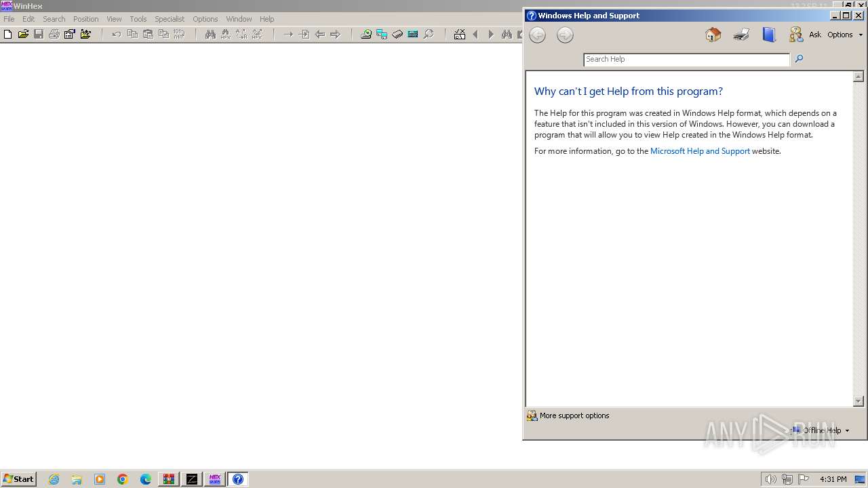The width and height of the screenshot is (868, 488).
Task: Go to offset with the arrow icon
Action: click(x=288, y=34)
